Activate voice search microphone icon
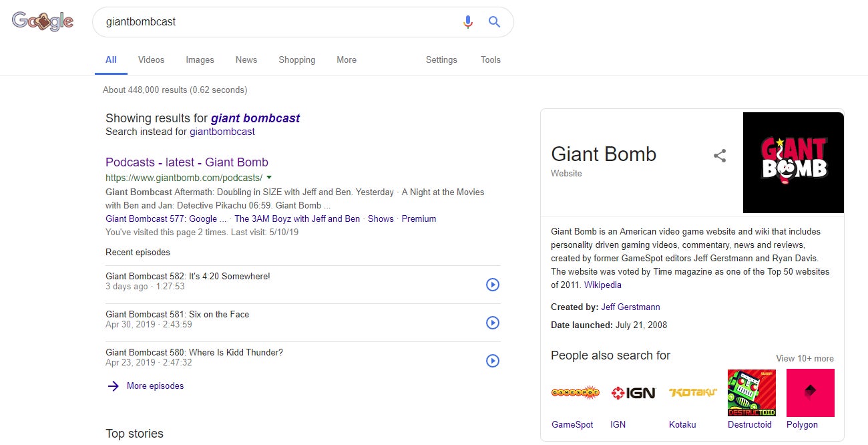 (x=468, y=22)
